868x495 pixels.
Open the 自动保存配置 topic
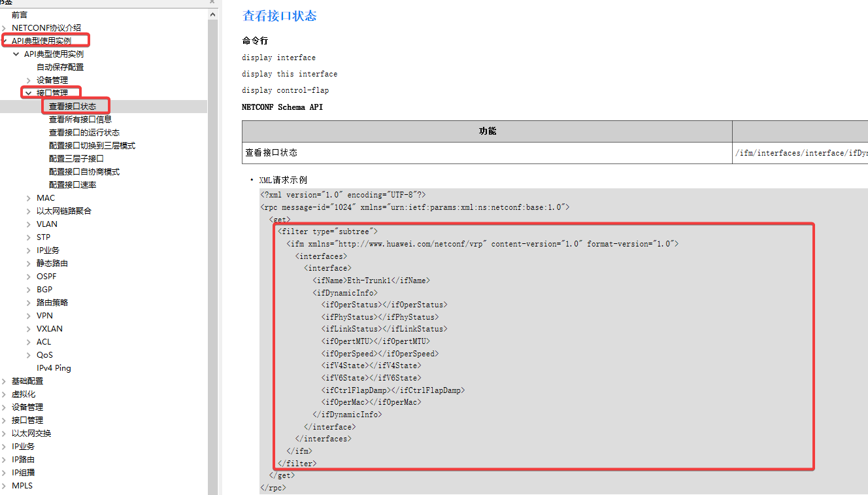(x=60, y=67)
